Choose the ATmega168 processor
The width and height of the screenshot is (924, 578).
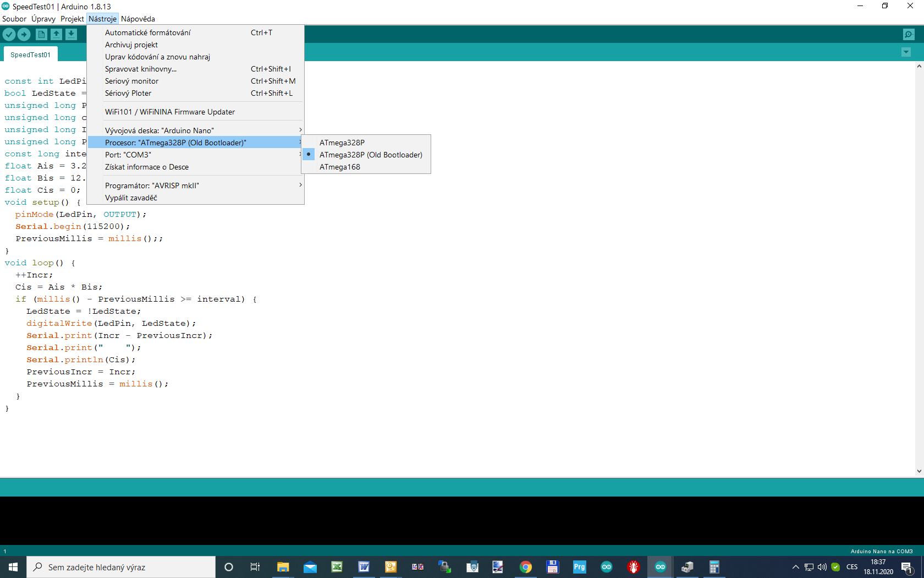[x=339, y=167]
